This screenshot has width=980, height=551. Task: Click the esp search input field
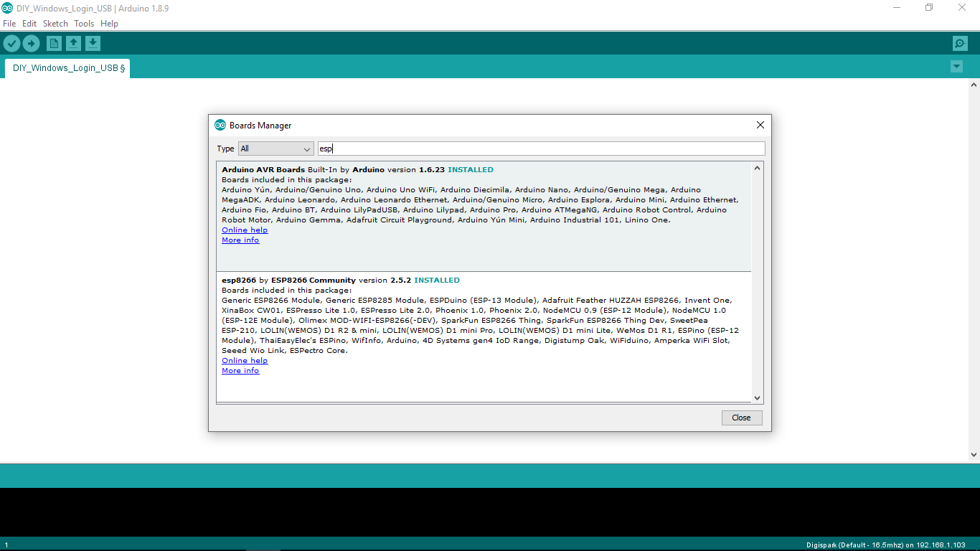[x=542, y=149]
